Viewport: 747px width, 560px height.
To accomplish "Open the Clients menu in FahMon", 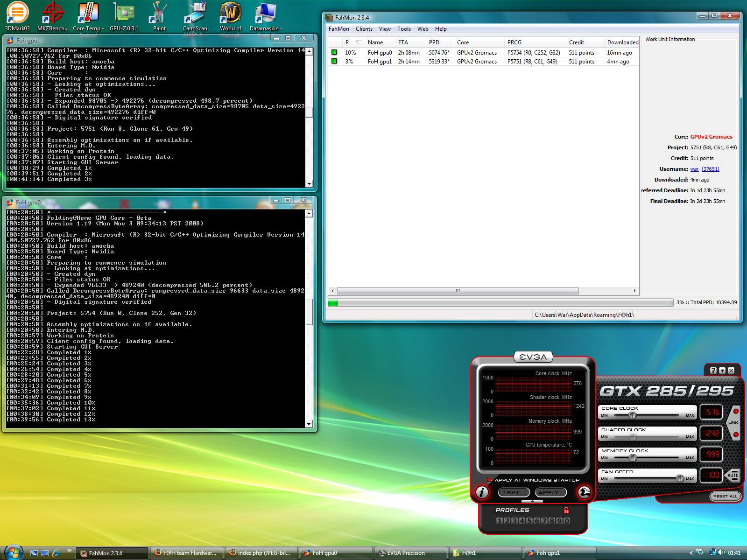I will 364,29.
